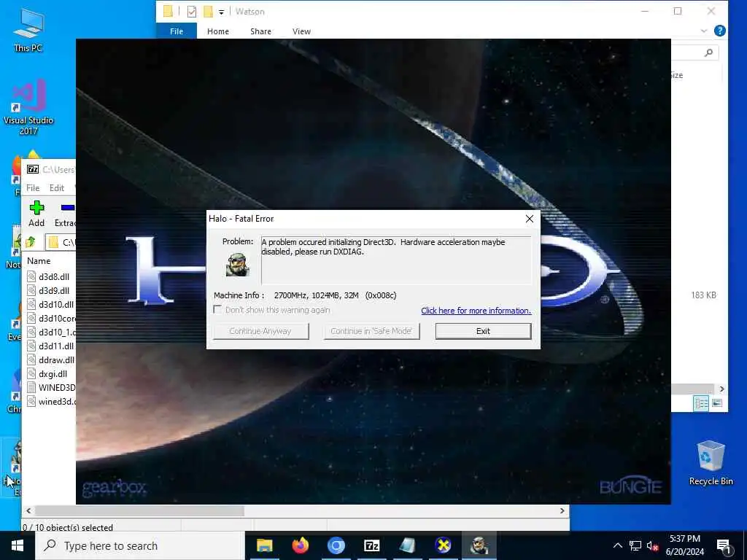The width and height of the screenshot is (747, 560).
Task: Open This PC desktop icon
Action: [28, 30]
